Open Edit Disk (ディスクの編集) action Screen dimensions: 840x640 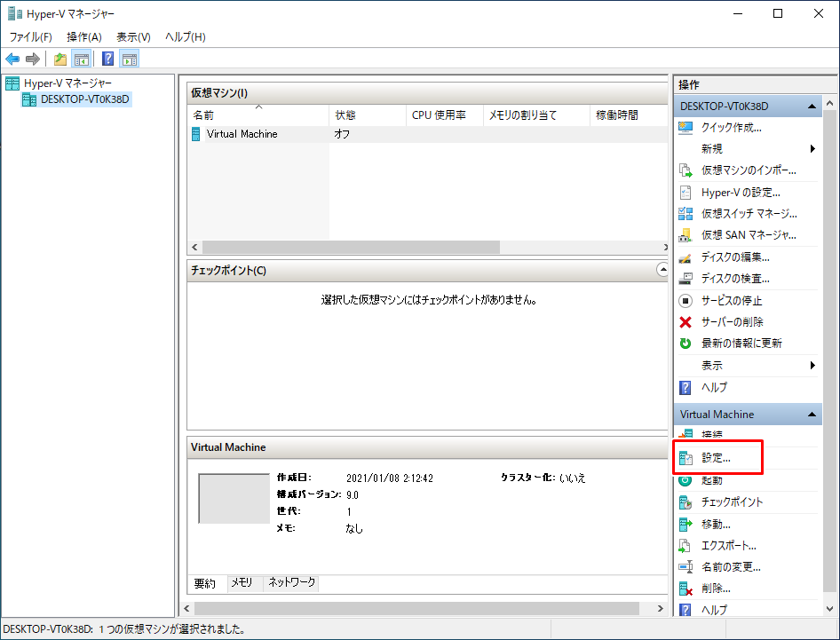click(734, 257)
